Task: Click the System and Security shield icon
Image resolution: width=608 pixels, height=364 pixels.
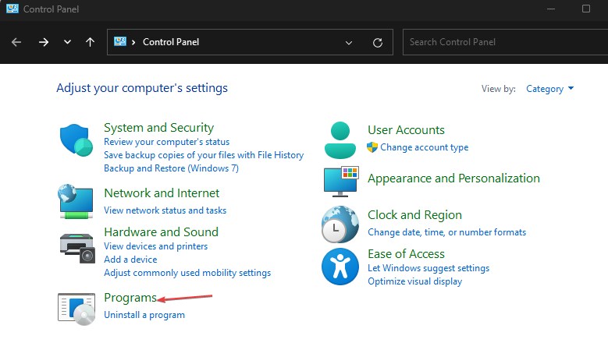Action: [x=76, y=141]
